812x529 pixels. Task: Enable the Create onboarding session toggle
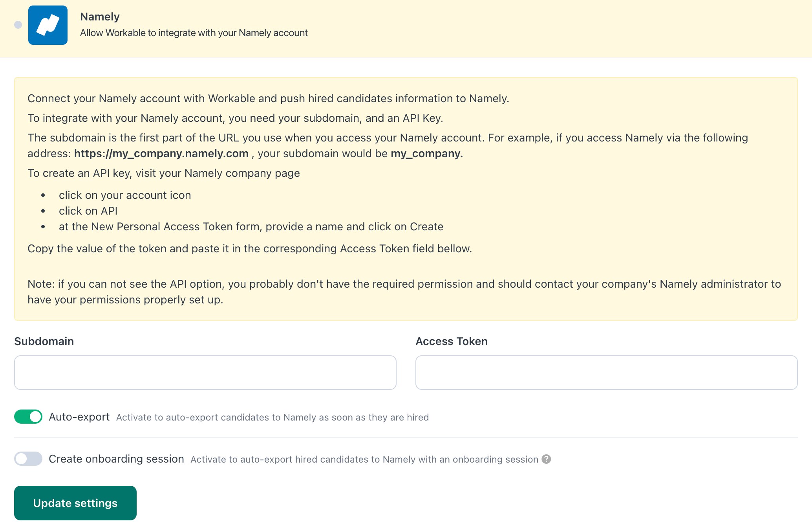click(x=28, y=459)
